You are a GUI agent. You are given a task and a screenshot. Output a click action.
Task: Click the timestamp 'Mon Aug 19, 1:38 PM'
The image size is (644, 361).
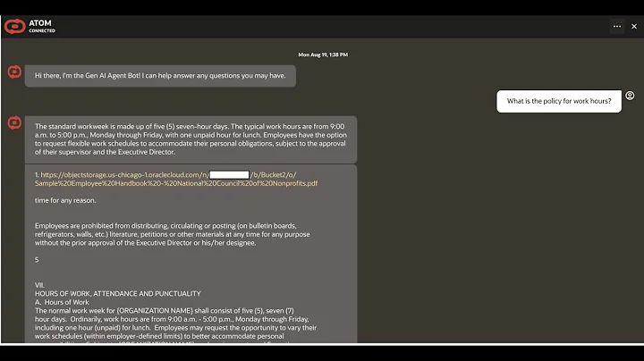coord(323,55)
